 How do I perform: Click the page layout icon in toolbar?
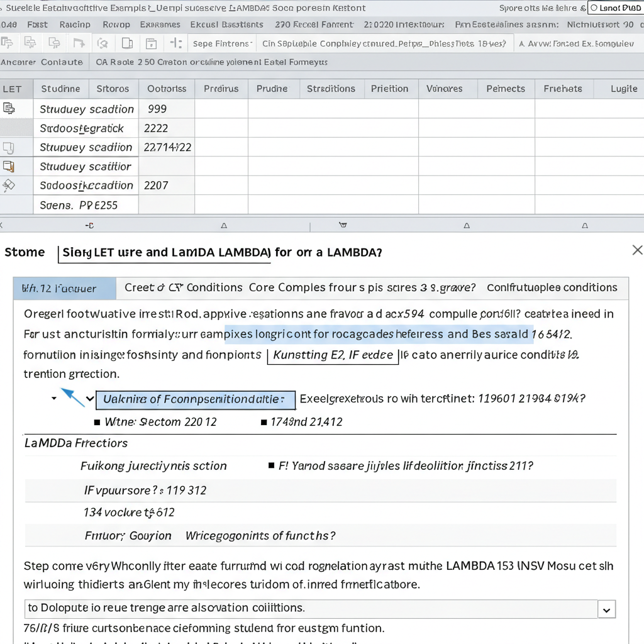coord(127,43)
